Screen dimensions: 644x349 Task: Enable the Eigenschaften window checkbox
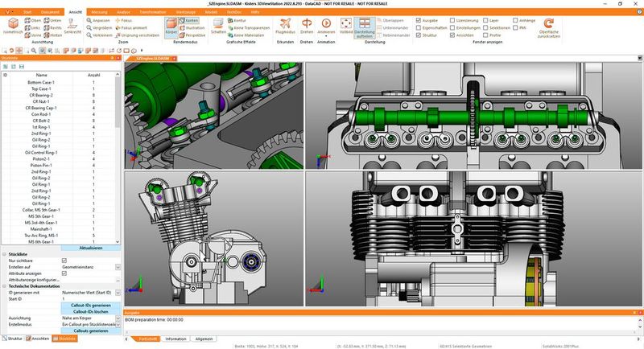tap(417, 27)
